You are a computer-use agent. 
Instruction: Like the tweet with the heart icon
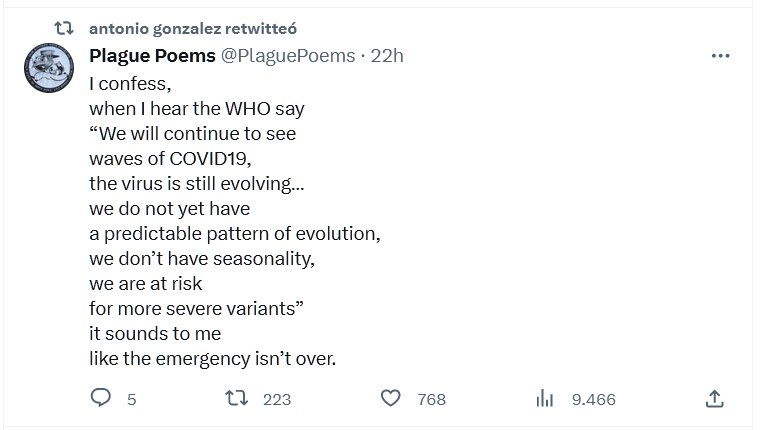point(391,399)
